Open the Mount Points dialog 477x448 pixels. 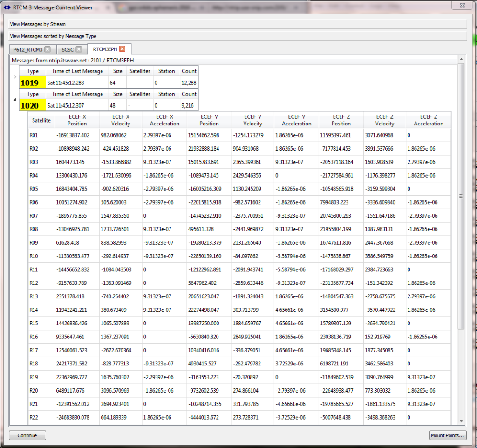pyautogui.click(x=447, y=435)
